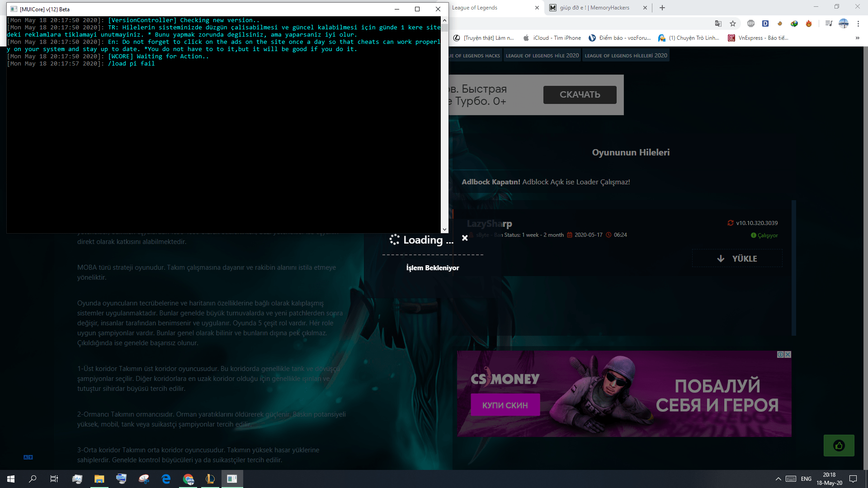Change the ENG input language
868x488 pixels.
pyautogui.click(x=806, y=479)
